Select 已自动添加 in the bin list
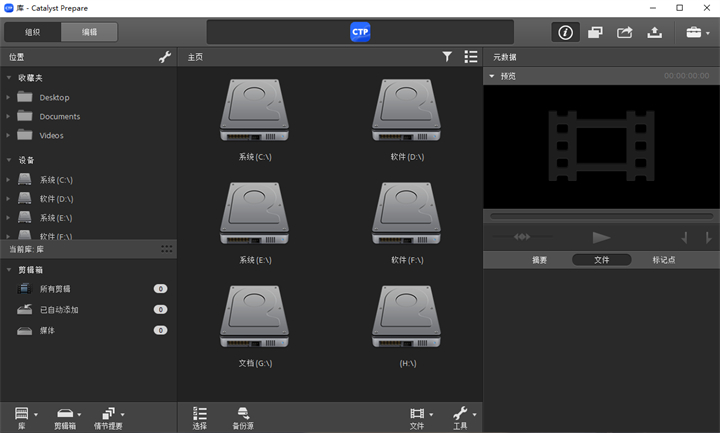This screenshot has height=433, width=720. (x=59, y=310)
